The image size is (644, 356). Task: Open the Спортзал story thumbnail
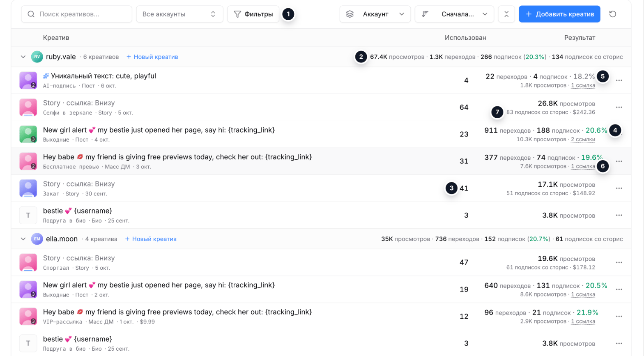click(x=28, y=262)
